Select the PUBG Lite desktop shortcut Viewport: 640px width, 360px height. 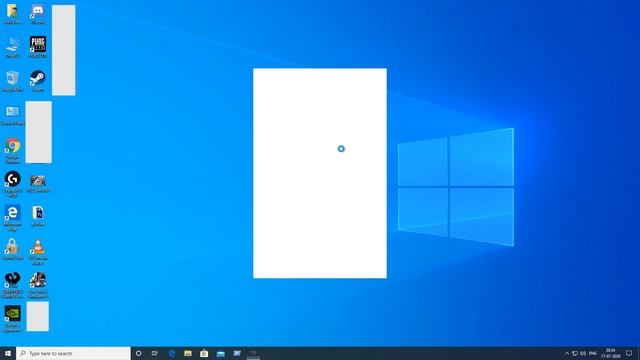click(38, 47)
